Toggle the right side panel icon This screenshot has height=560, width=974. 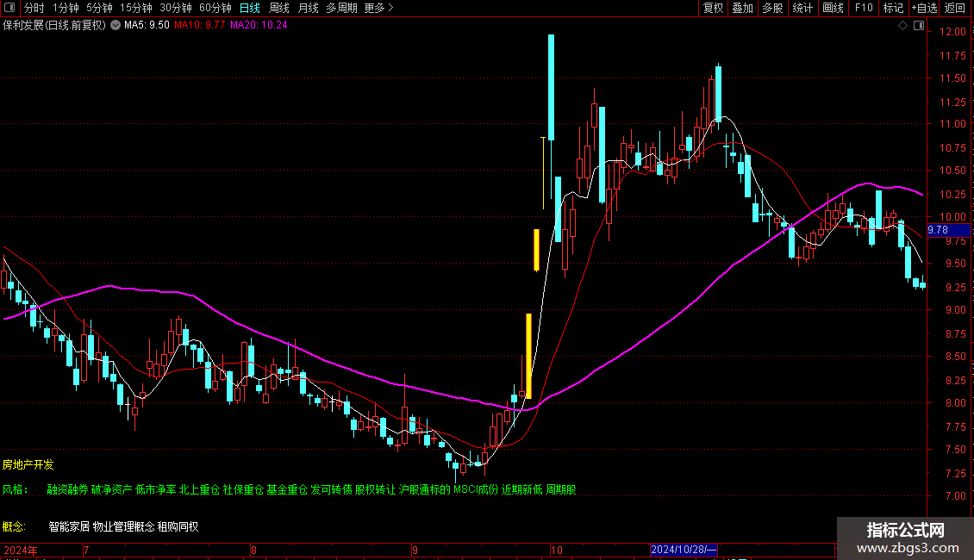[919, 26]
